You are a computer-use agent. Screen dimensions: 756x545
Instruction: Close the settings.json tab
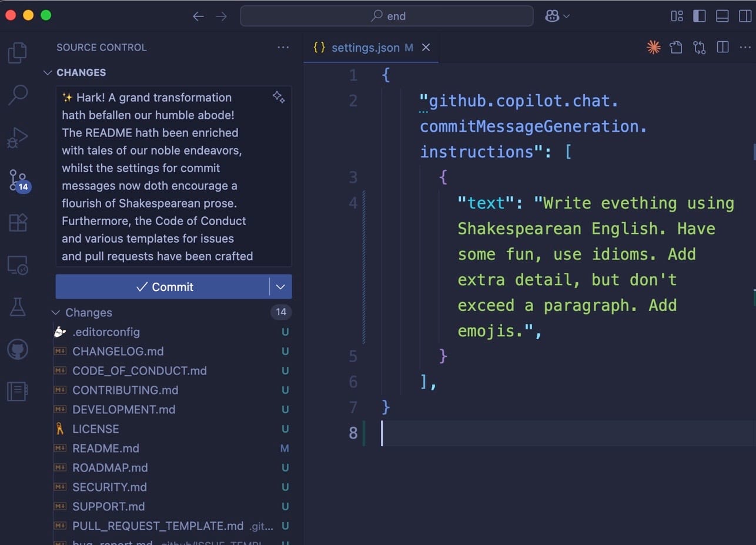(426, 48)
